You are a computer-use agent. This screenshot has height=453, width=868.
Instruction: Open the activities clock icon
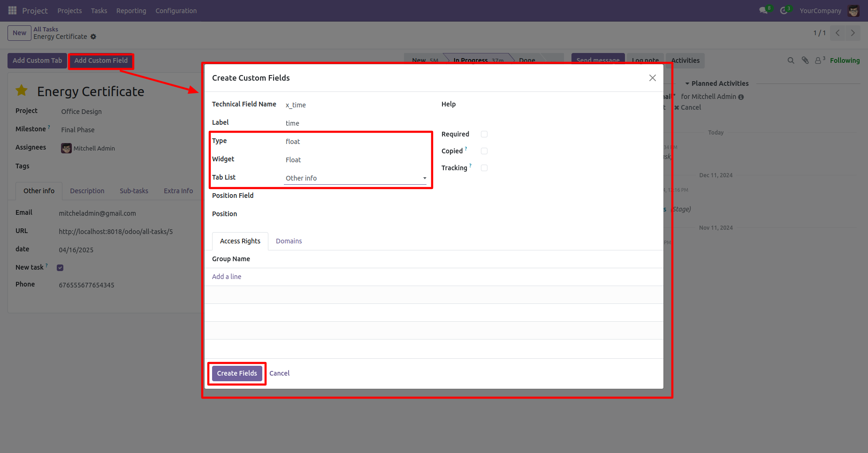coord(784,10)
